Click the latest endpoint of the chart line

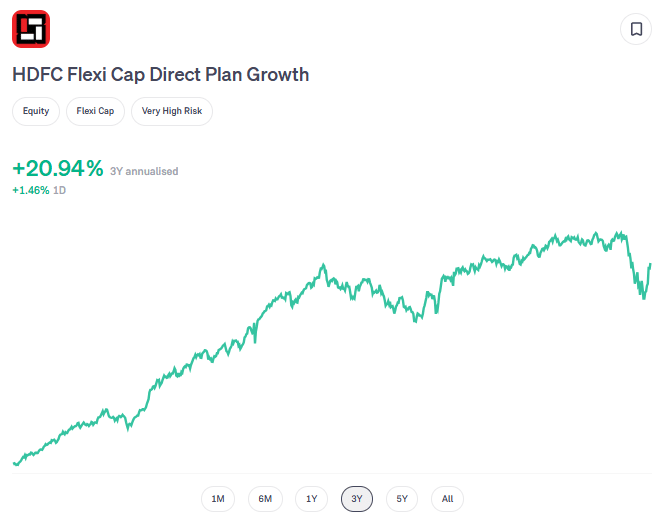[650, 265]
